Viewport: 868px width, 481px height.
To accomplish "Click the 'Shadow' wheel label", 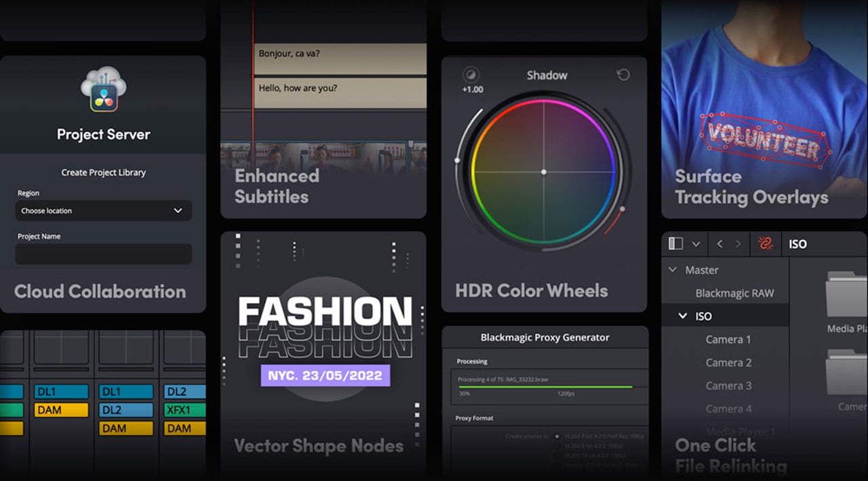I will [x=547, y=75].
